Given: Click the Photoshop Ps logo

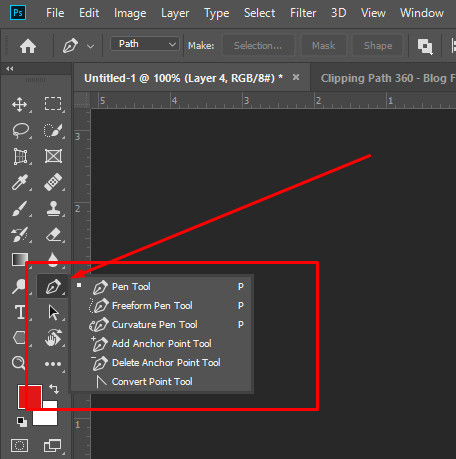Looking at the screenshot, I should point(18,13).
